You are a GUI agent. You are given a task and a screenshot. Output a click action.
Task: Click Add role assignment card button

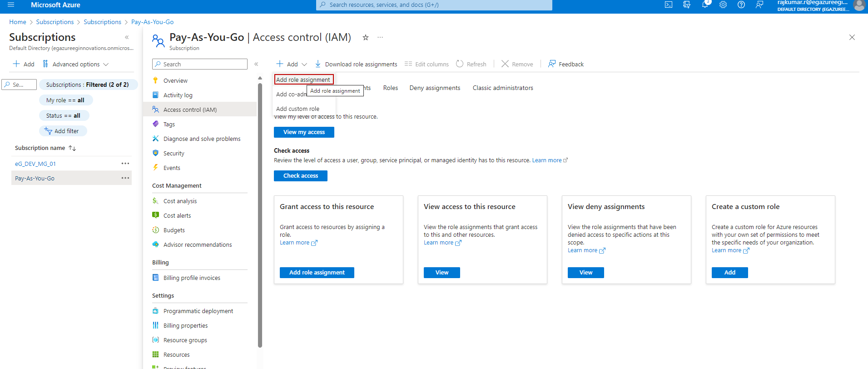[317, 272]
